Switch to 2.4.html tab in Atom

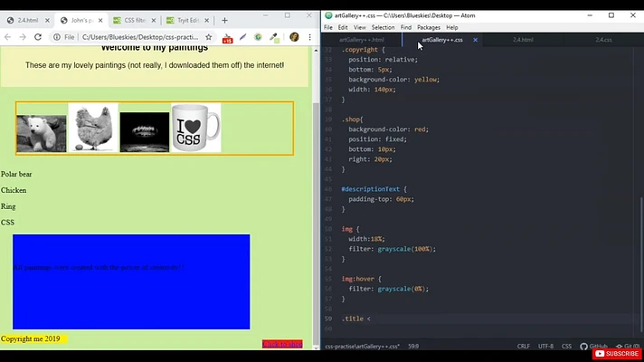point(523,40)
